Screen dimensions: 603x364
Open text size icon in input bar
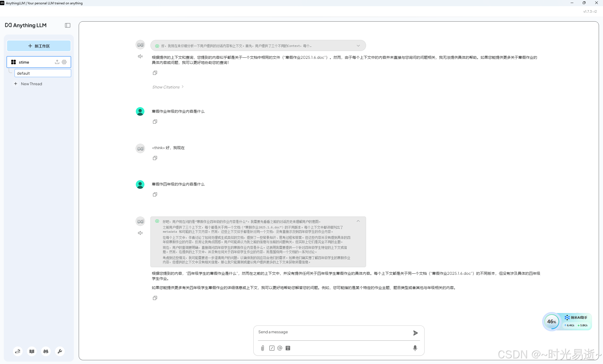(x=288, y=348)
